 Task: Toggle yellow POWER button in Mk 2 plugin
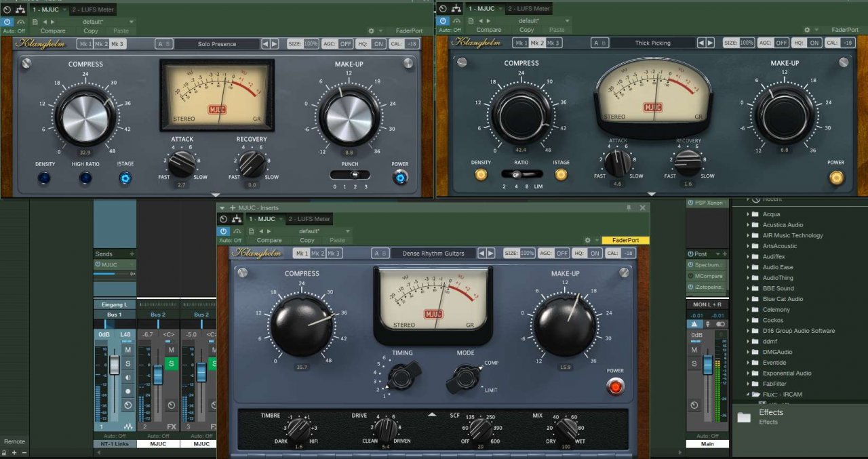[836, 178]
